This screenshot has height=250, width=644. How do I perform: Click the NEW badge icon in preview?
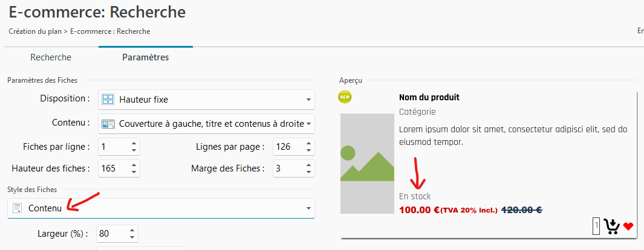(x=345, y=97)
